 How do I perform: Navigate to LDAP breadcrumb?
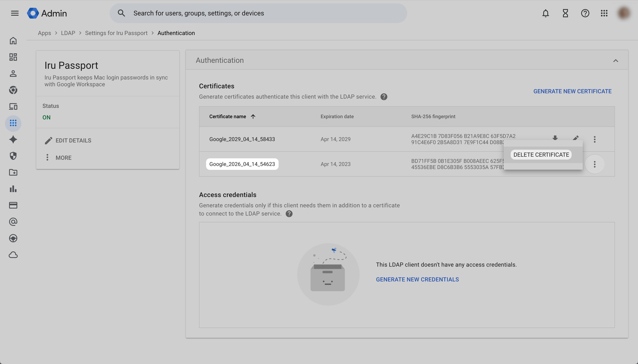[68, 33]
